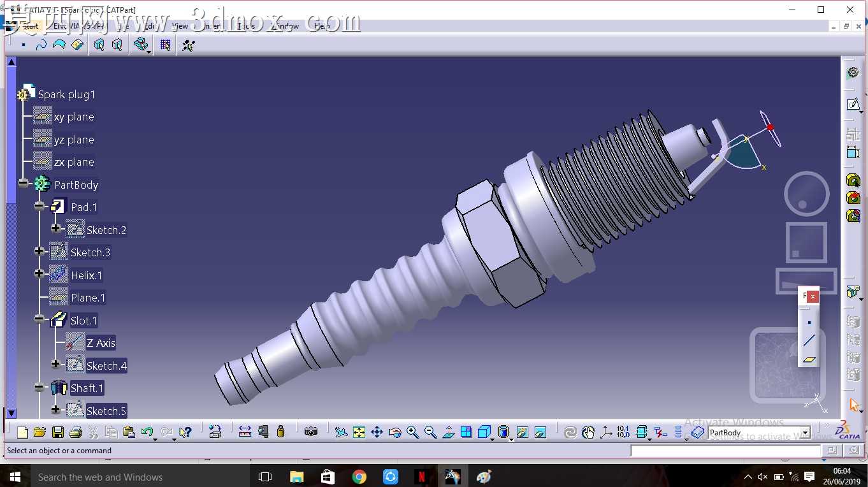Click the Select arrow tool on right toolbar
The width and height of the screenshot is (868, 487).
854,405
